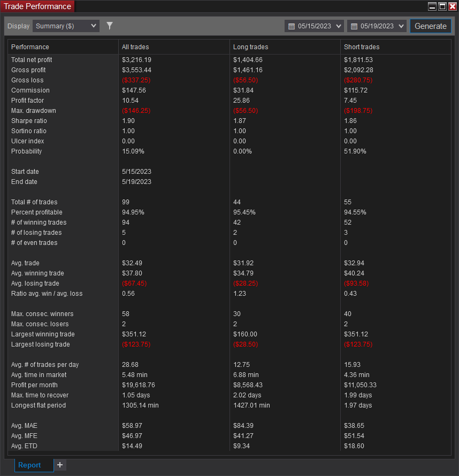459x476 pixels.
Task: Click the Gross loss value ($337.25)
Action: (136, 80)
